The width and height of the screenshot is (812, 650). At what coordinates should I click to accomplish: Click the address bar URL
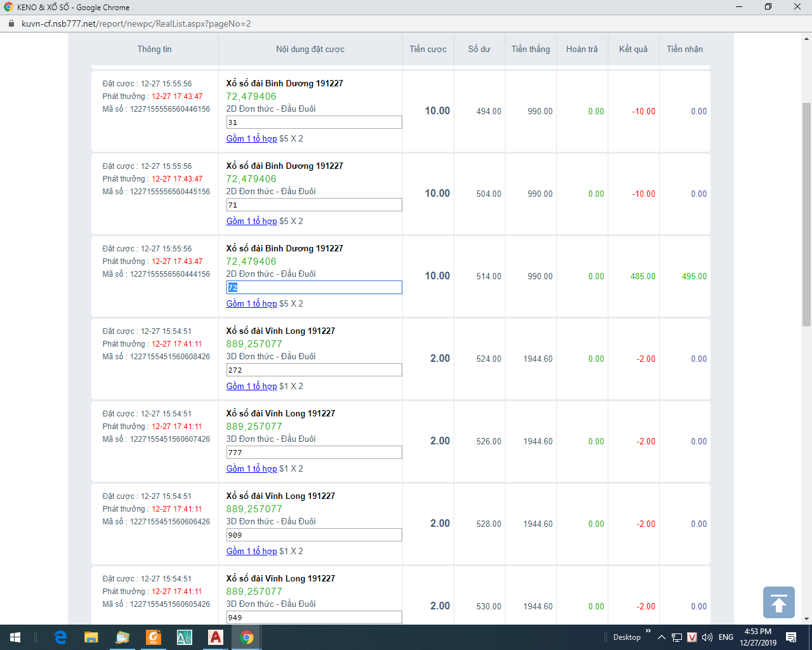point(136,23)
